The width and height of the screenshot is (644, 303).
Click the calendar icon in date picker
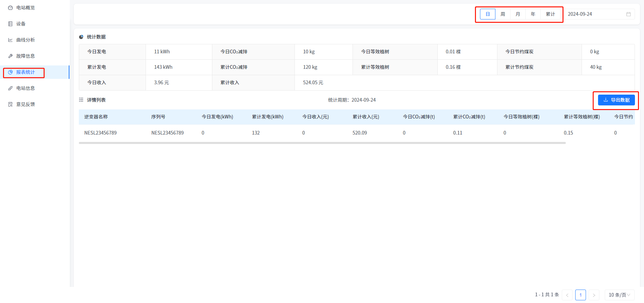[628, 14]
